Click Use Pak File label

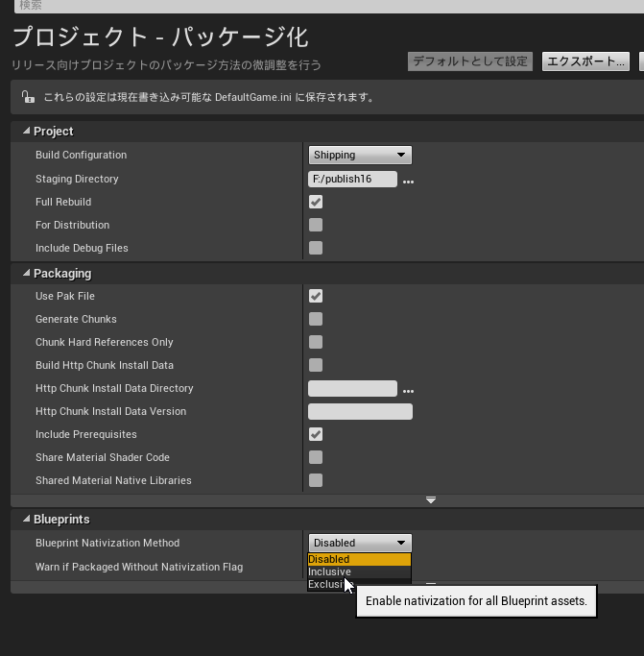click(x=65, y=296)
